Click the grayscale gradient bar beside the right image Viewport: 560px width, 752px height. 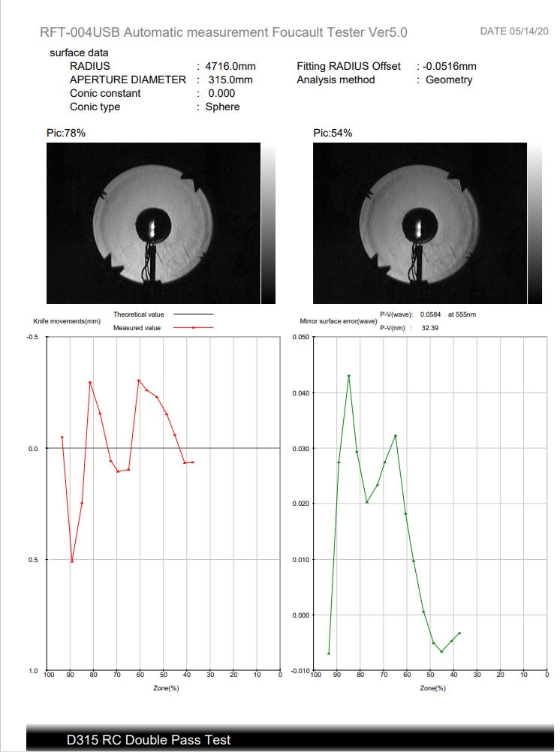point(534,223)
